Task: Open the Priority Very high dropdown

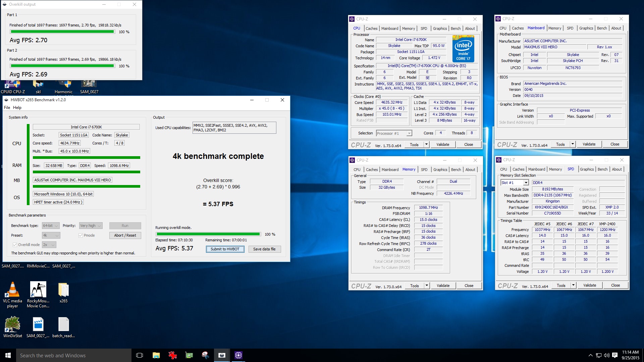Action: point(91,226)
